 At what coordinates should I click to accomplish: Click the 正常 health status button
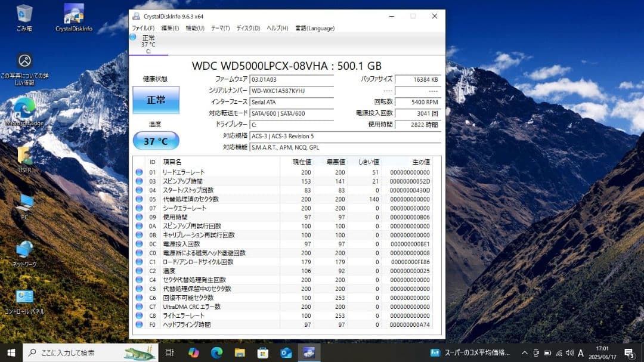click(x=155, y=100)
